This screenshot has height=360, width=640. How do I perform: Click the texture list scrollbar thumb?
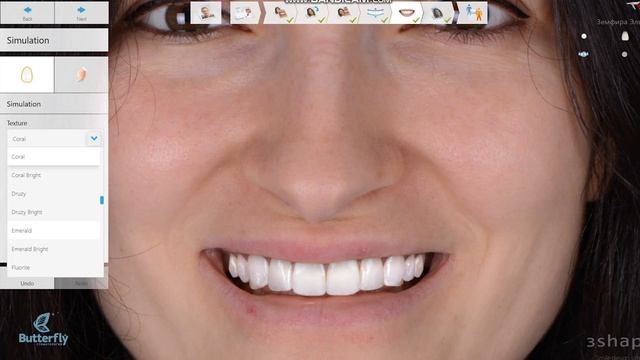(102, 200)
